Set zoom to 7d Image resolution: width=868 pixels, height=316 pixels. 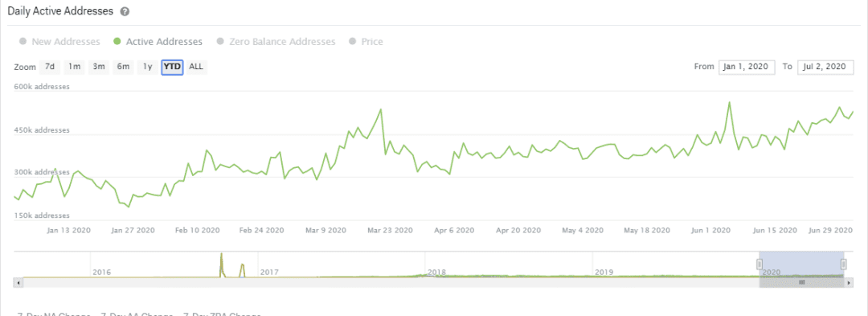pos(50,67)
